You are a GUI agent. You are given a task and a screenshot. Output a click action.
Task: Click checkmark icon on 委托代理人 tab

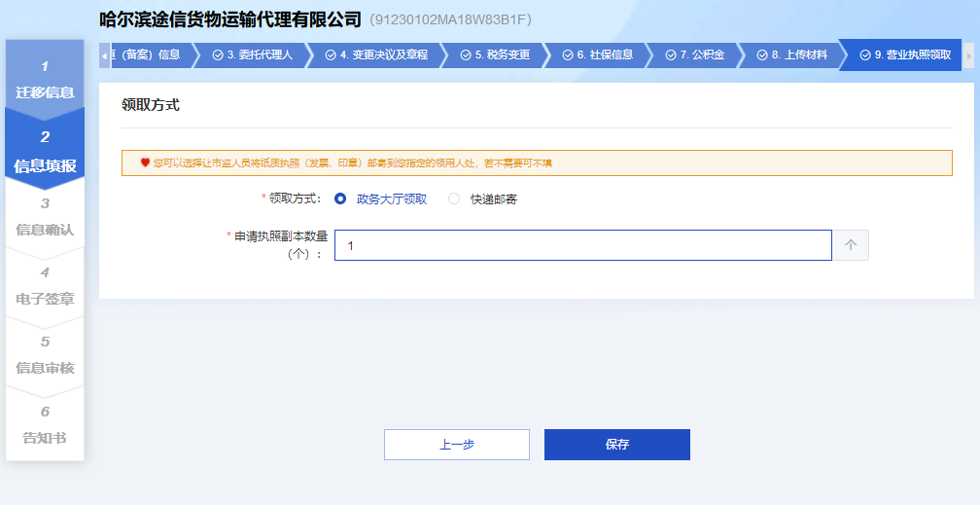(218, 55)
